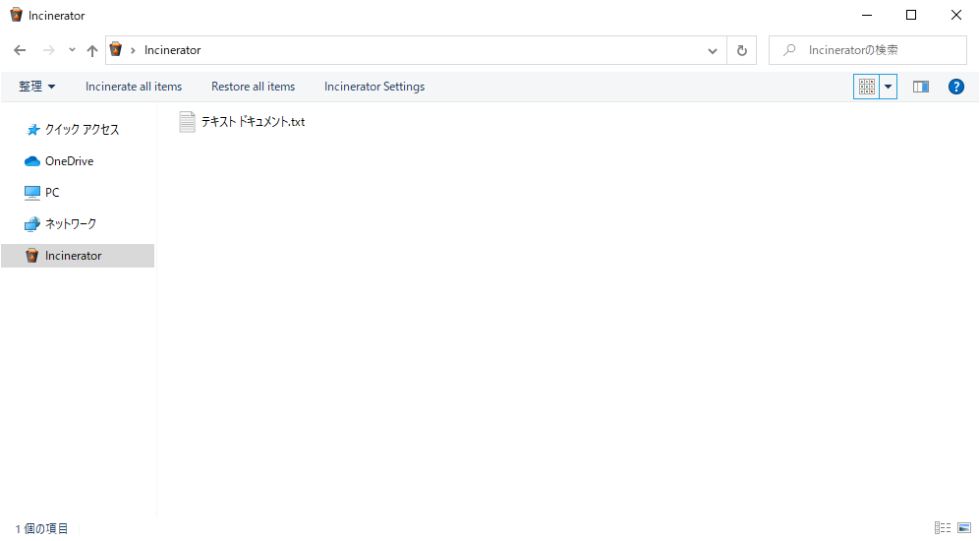Open the recent locations chevron
The width and height of the screenshot is (980, 541).
coord(72,50)
